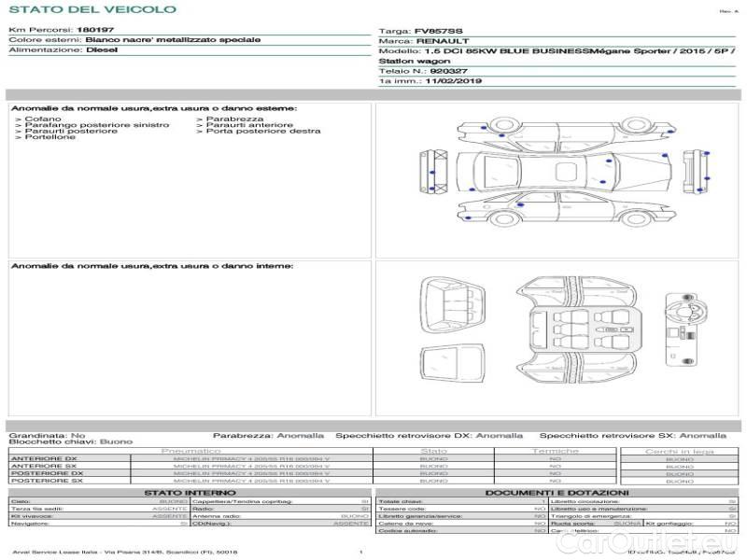This screenshot has height=560, width=747.
Task: Select first registration date '11/02/2019'
Action: tap(454, 81)
